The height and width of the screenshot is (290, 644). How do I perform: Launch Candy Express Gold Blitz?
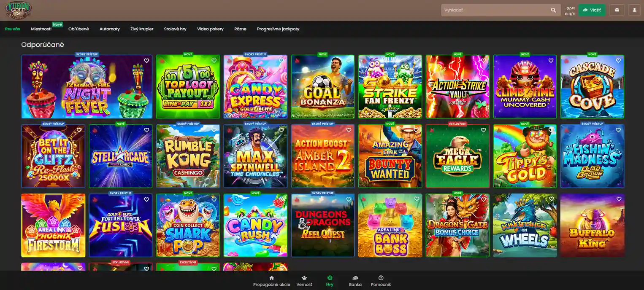[255, 87]
